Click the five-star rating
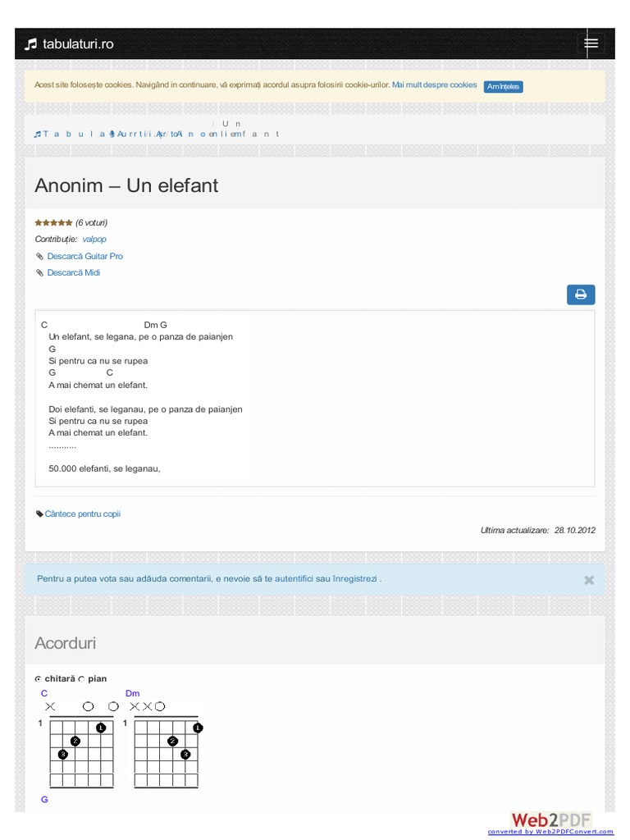The width and height of the screenshot is (630, 840). click(53, 222)
